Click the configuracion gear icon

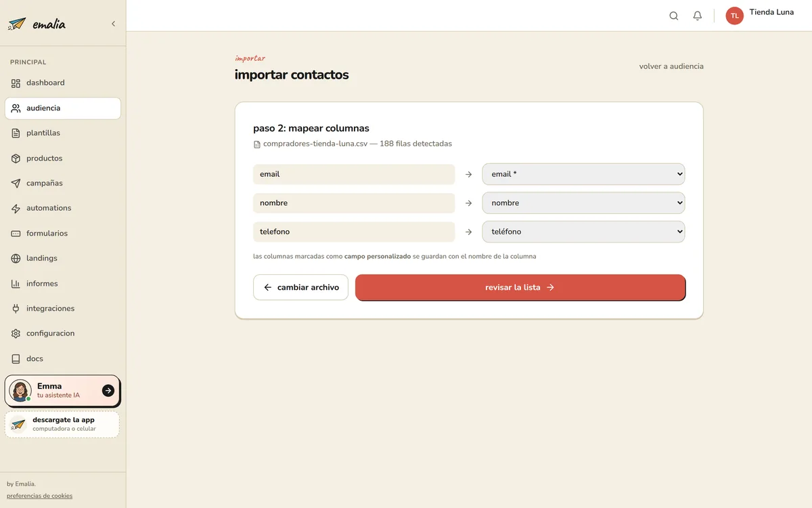pos(16,334)
